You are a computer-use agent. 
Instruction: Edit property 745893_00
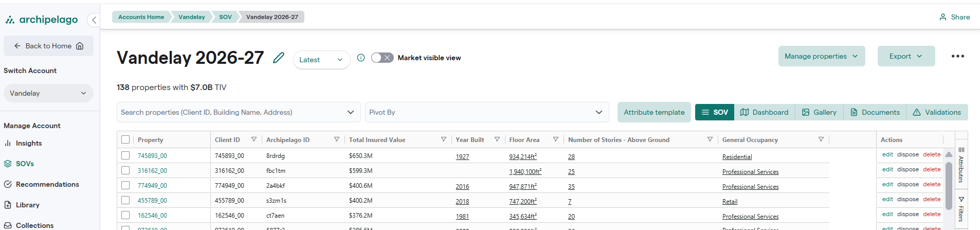887,154
